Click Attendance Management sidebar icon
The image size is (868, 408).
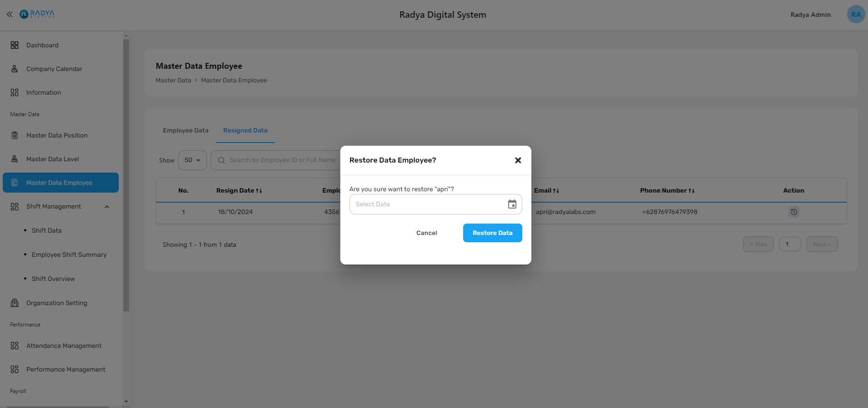[15, 346]
